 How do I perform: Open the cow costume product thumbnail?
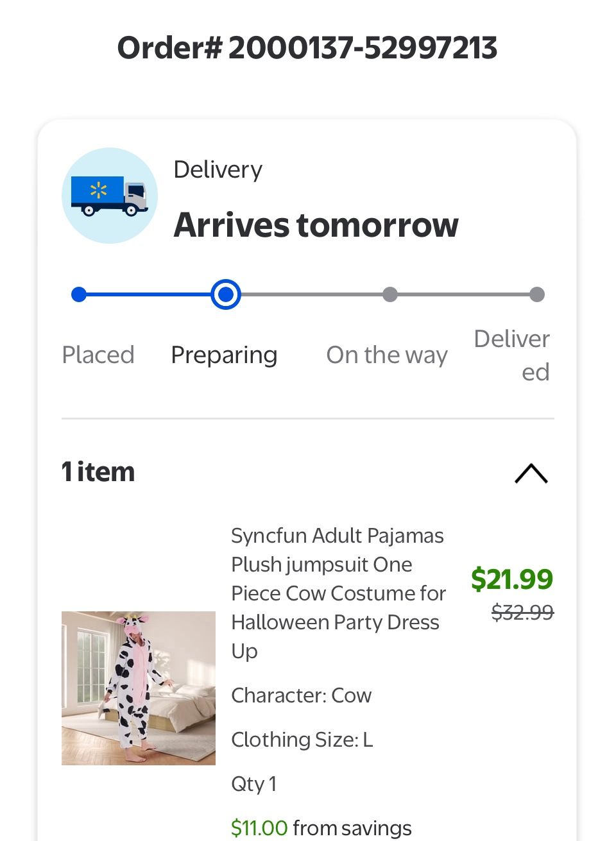(x=139, y=688)
